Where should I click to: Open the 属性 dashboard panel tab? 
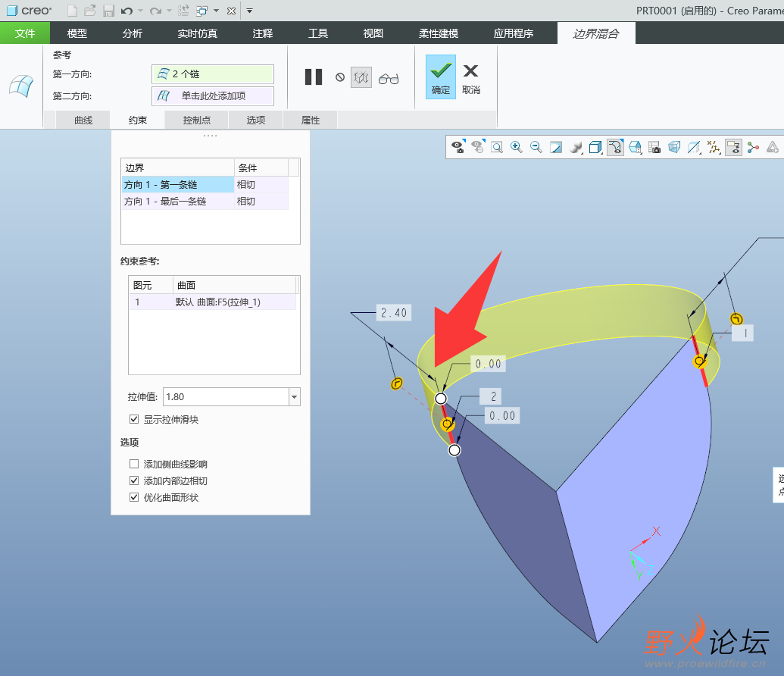[x=310, y=120]
